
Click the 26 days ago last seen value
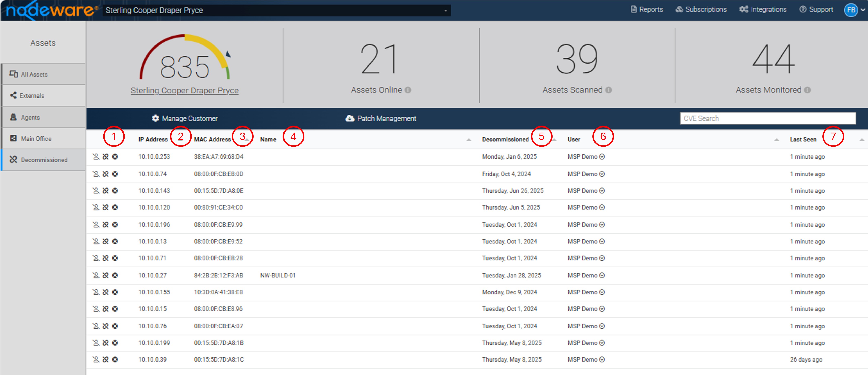coord(806,360)
